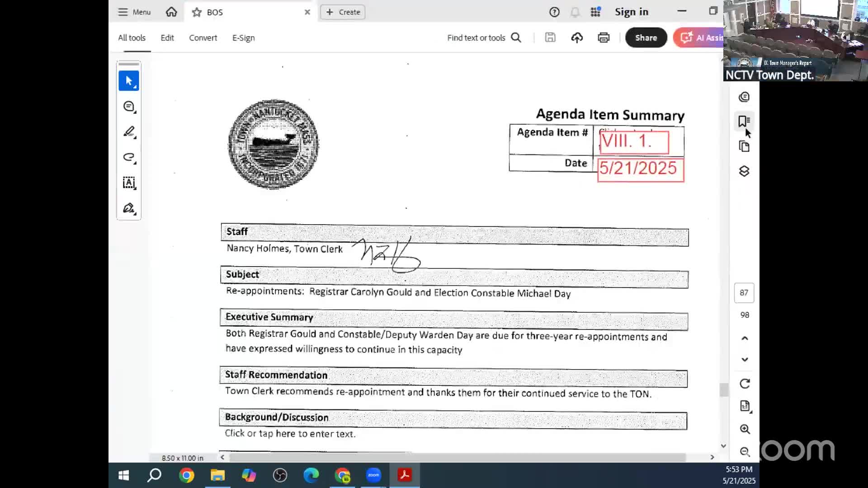This screenshot has height=488, width=868.
Task: Select the text box tool
Action: pyautogui.click(x=129, y=183)
